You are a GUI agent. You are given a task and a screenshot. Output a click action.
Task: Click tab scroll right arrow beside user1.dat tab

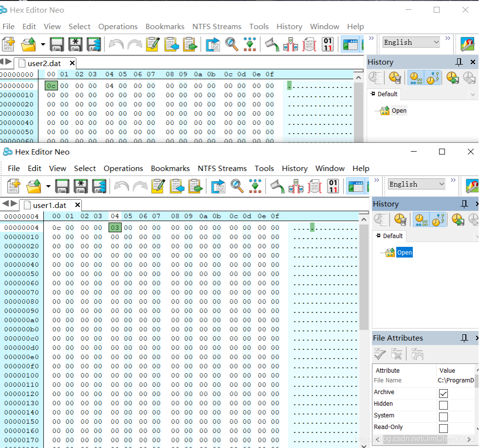click(14, 203)
